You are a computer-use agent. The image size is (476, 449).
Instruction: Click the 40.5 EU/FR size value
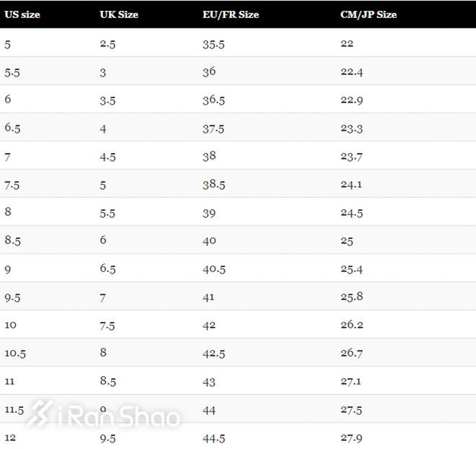[213, 269]
